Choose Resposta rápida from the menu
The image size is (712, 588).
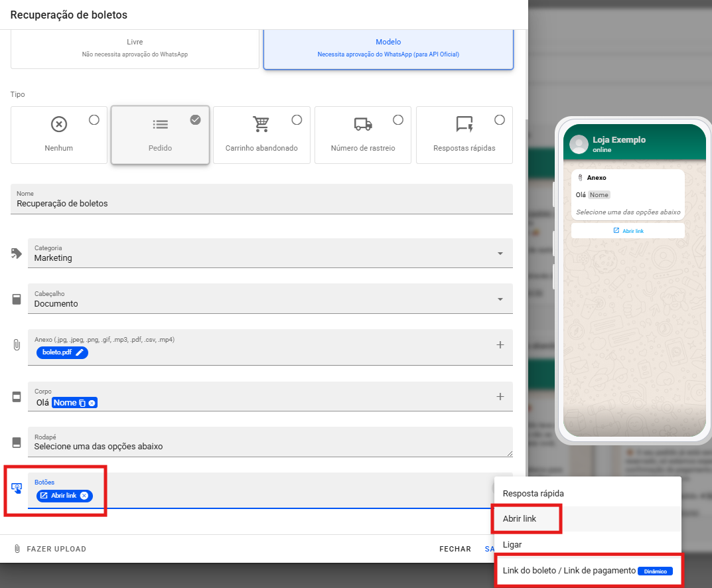pos(533,494)
